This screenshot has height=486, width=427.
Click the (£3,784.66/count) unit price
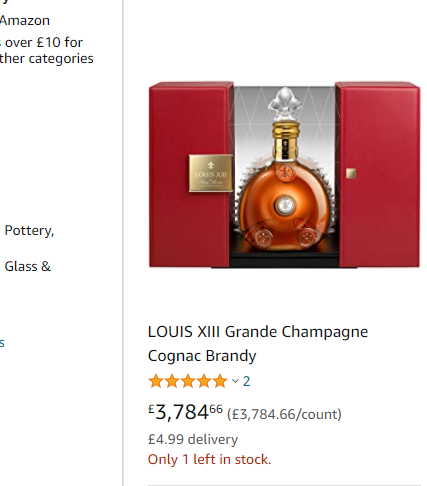(x=284, y=414)
